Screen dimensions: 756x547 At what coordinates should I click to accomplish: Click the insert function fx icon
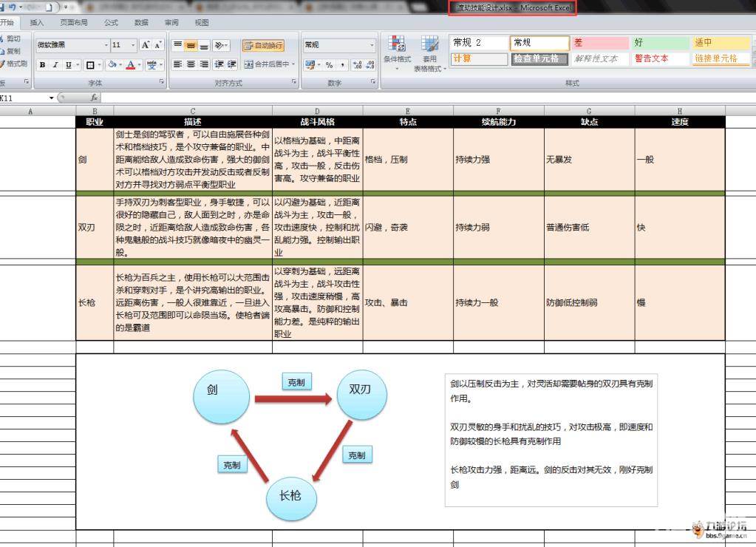pyautogui.click(x=94, y=98)
